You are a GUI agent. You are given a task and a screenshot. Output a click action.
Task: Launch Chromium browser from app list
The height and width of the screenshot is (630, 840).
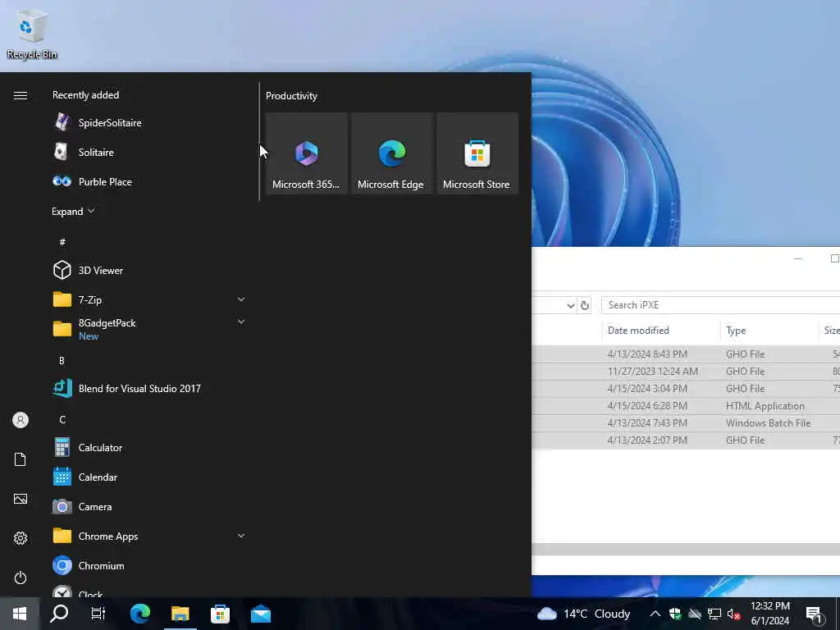(150, 565)
